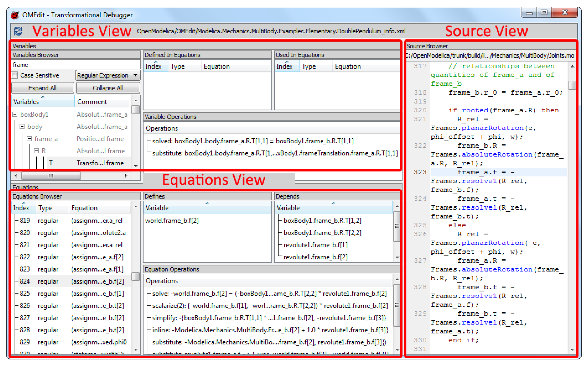Screen dimensions: 588x365
Task: Click left arrow of Variables horizontal scrollbar
Action: click(x=16, y=175)
